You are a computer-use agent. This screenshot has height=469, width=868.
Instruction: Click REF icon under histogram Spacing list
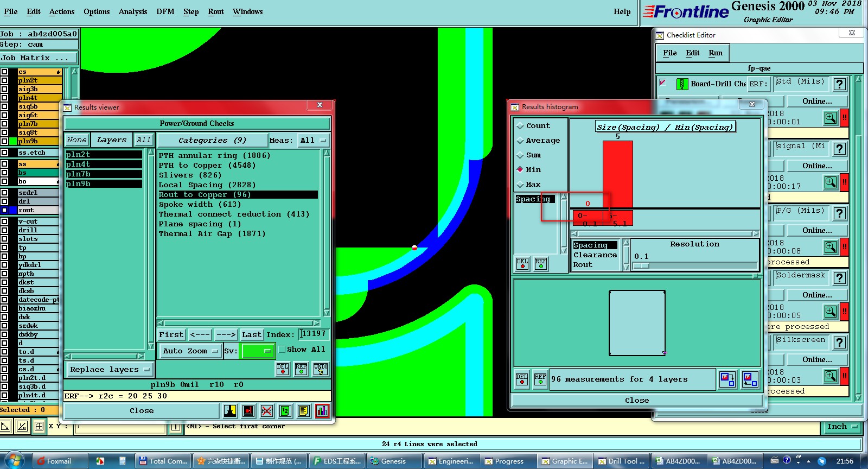541,264
